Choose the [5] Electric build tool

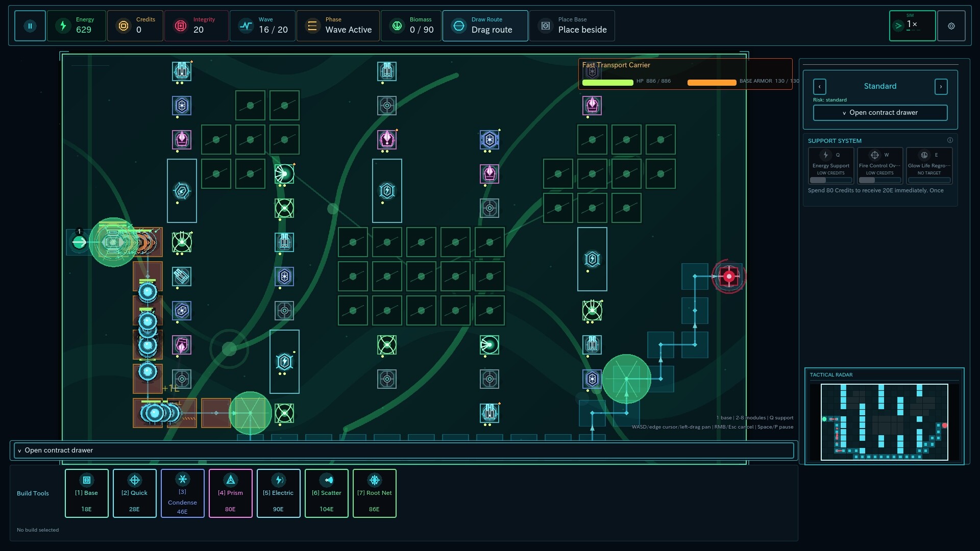tap(278, 493)
